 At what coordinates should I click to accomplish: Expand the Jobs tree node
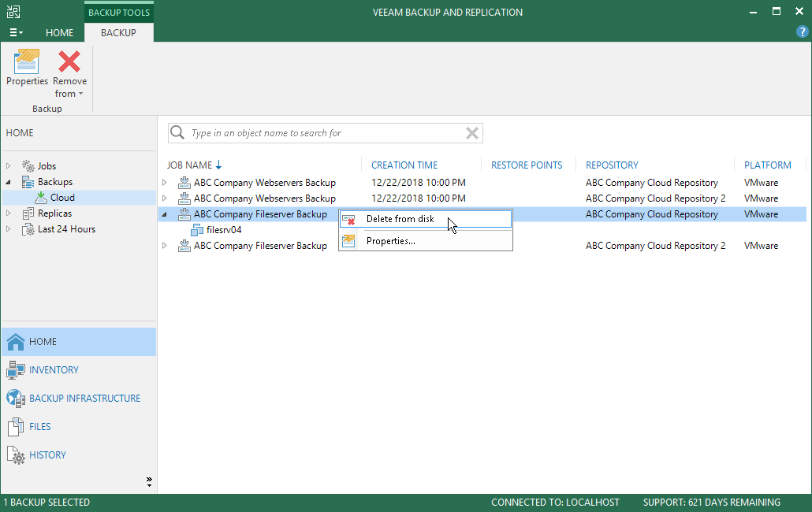pyautogui.click(x=9, y=166)
